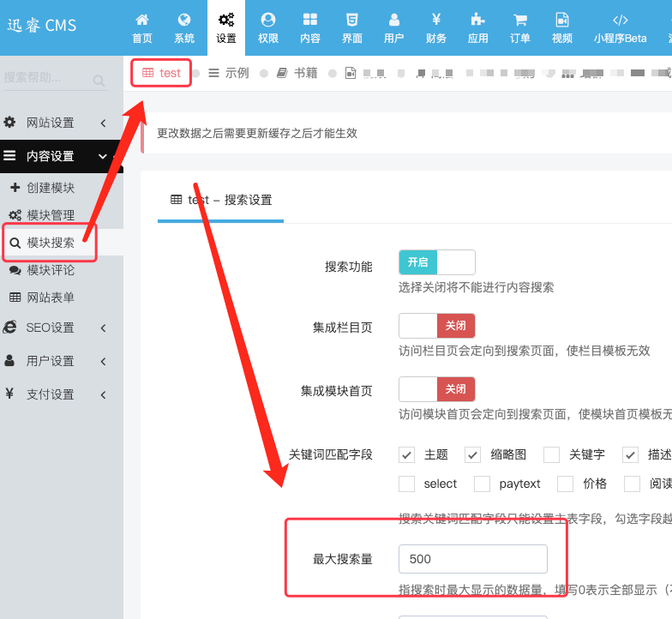This screenshot has width=672, height=619.
Task: Uncheck the 主题 checkbox
Action: (x=406, y=454)
